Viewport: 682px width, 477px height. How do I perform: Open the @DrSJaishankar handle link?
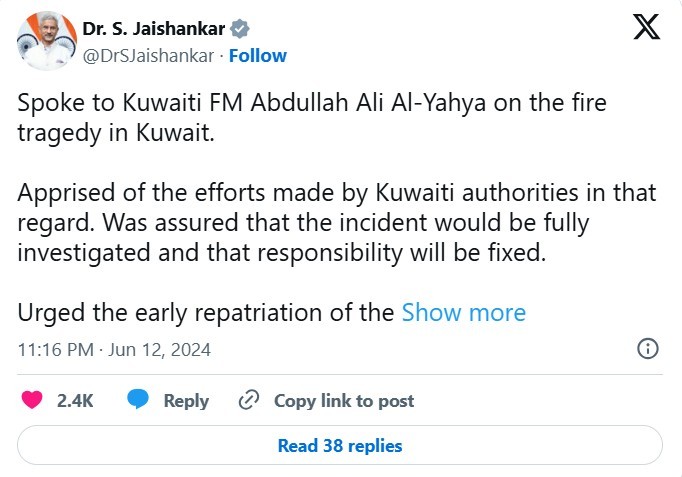(x=148, y=56)
